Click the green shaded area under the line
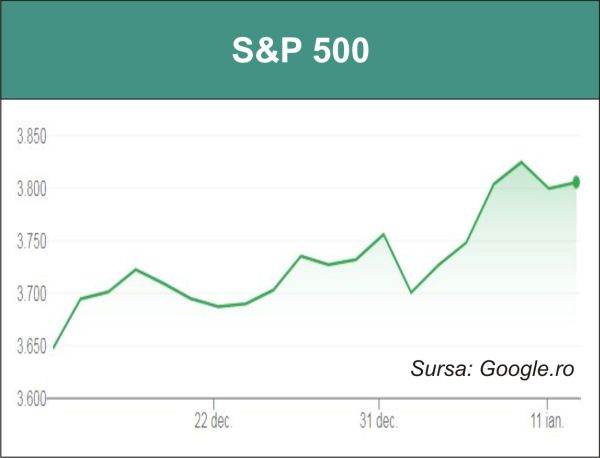This screenshot has width=600, height=458. [x=536, y=237]
